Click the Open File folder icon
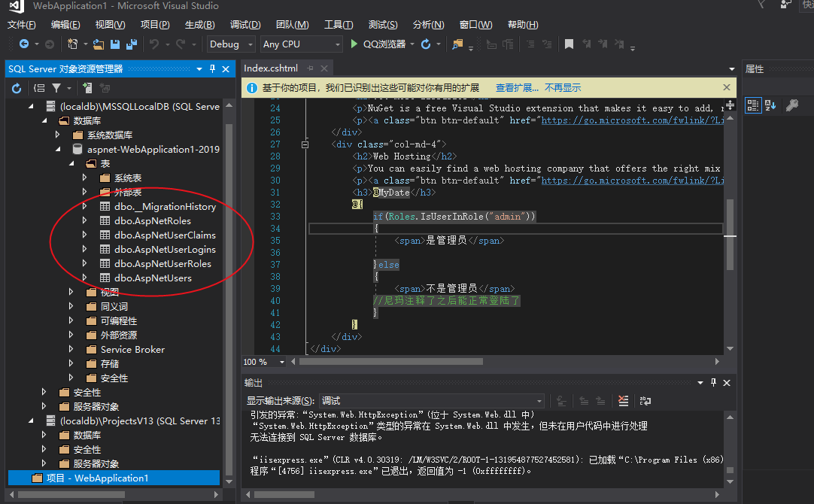 pos(98,44)
